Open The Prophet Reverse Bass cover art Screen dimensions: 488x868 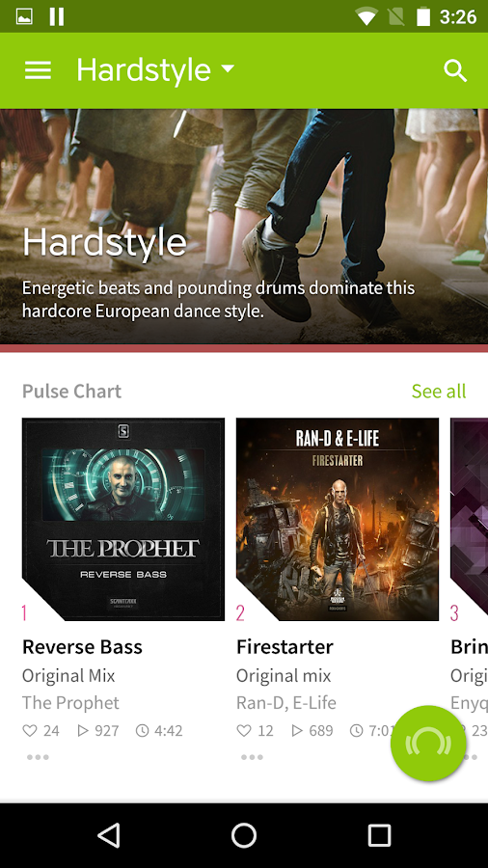[123, 519]
